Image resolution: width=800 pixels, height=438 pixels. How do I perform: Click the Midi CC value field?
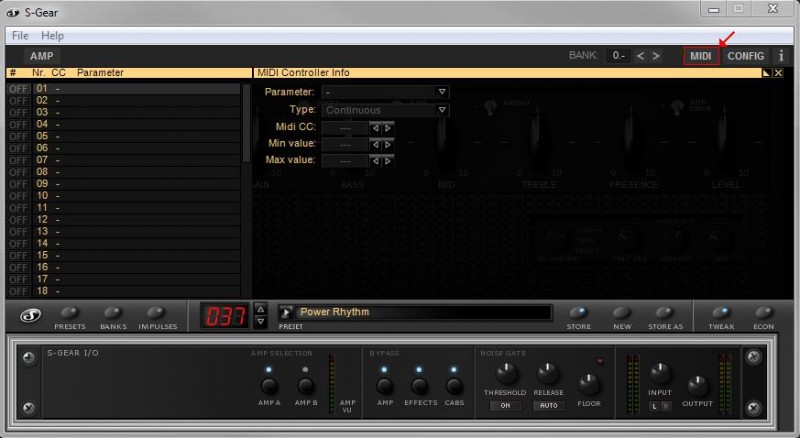click(345, 128)
